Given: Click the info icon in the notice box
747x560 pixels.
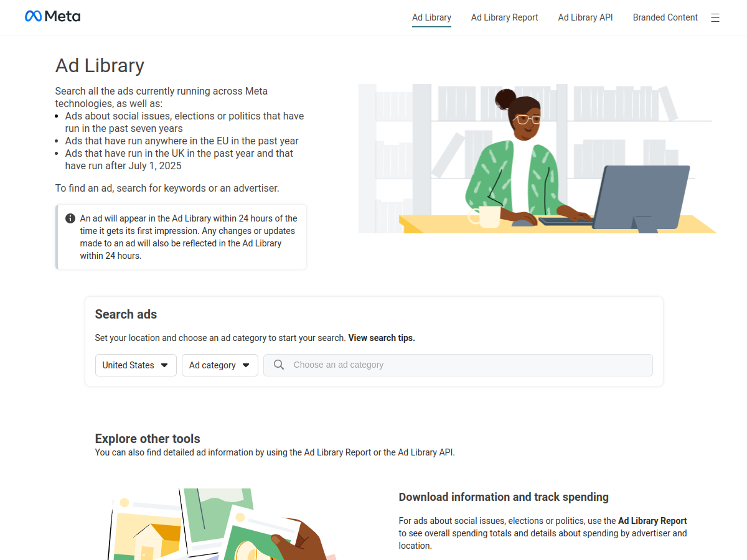Looking at the screenshot, I should (x=70, y=218).
